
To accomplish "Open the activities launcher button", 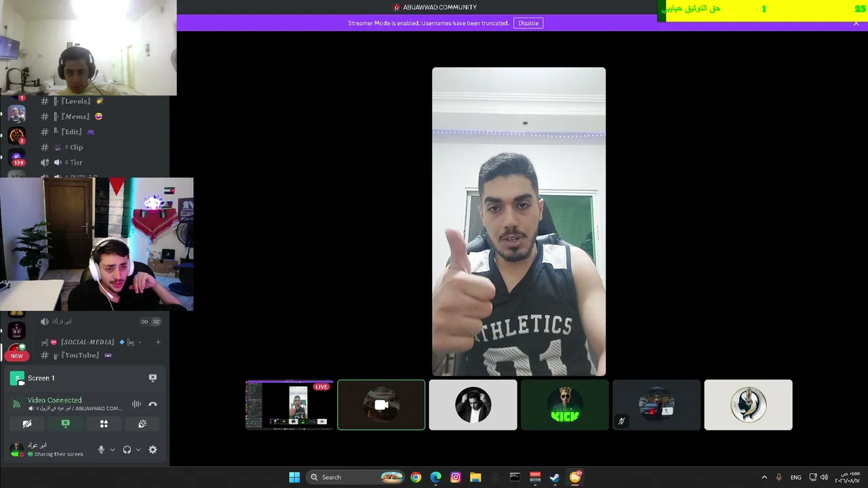I will [x=104, y=424].
